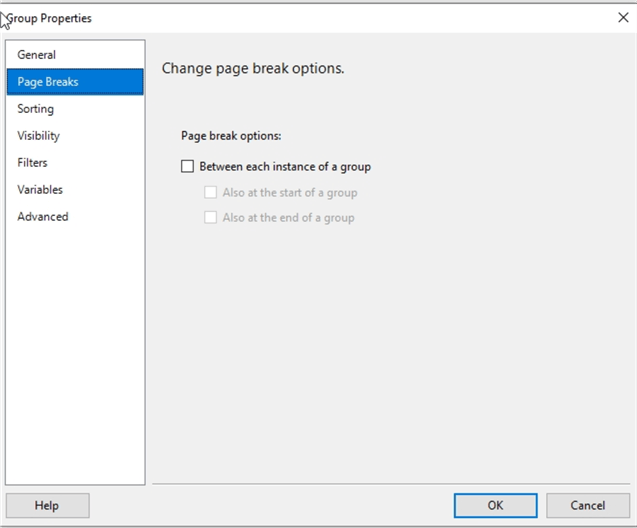Check the Also at end of group box
This screenshot has width=637, height=528.
pos(210,217)
